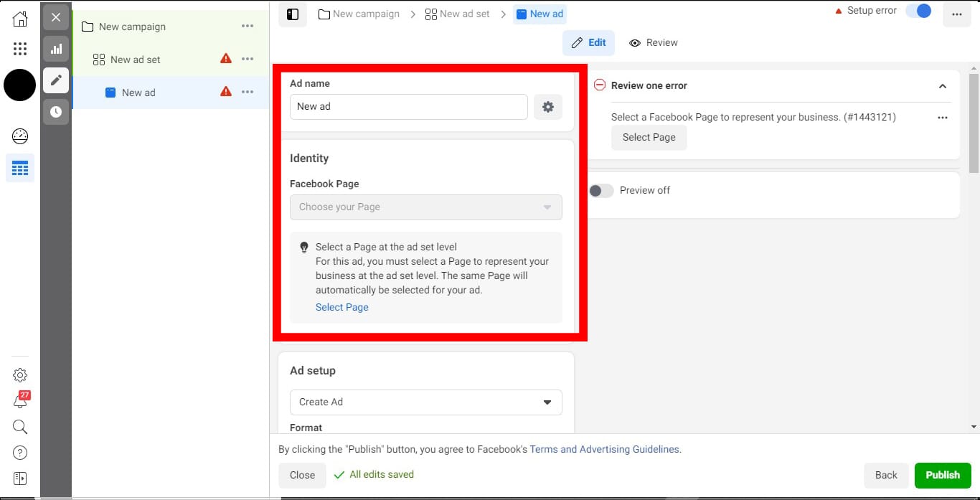Go to New campaign breadcrumb
This screenshot has height=500, width=980.
(359, 14)
